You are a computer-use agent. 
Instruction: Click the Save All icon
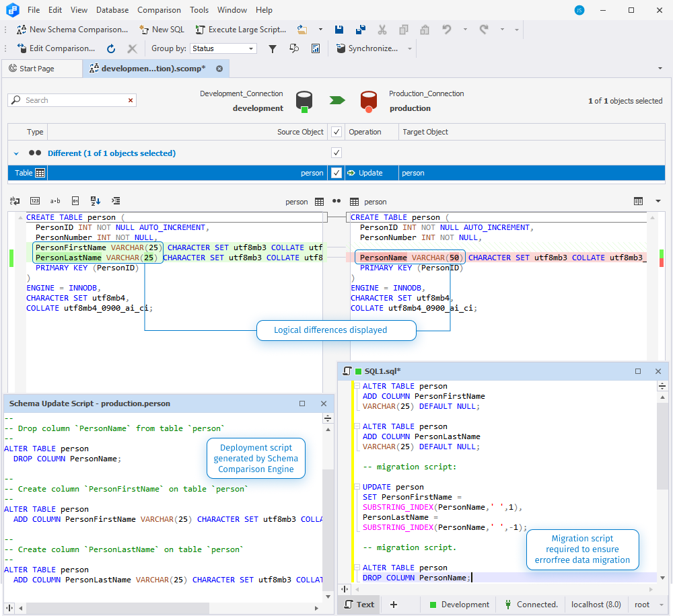click(361, 30)
